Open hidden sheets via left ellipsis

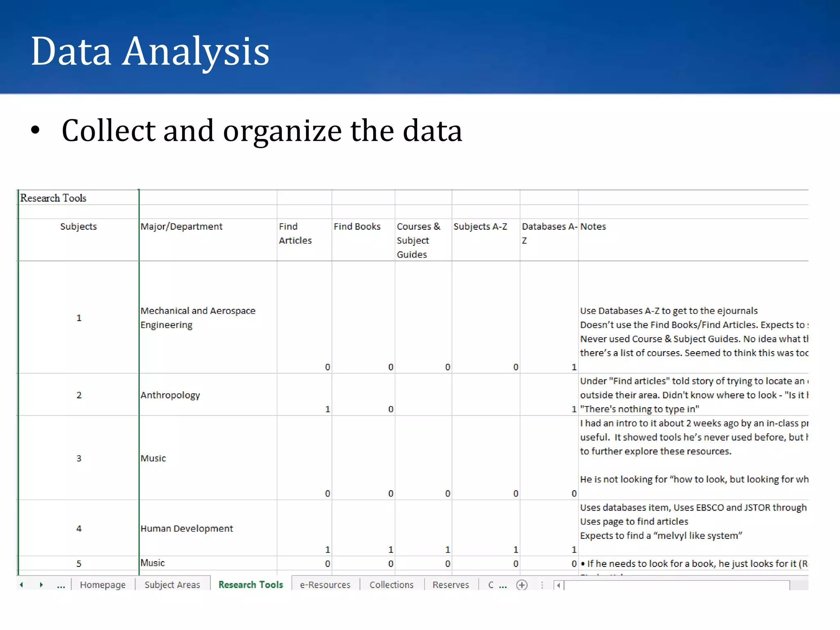(x=61, y=586)
